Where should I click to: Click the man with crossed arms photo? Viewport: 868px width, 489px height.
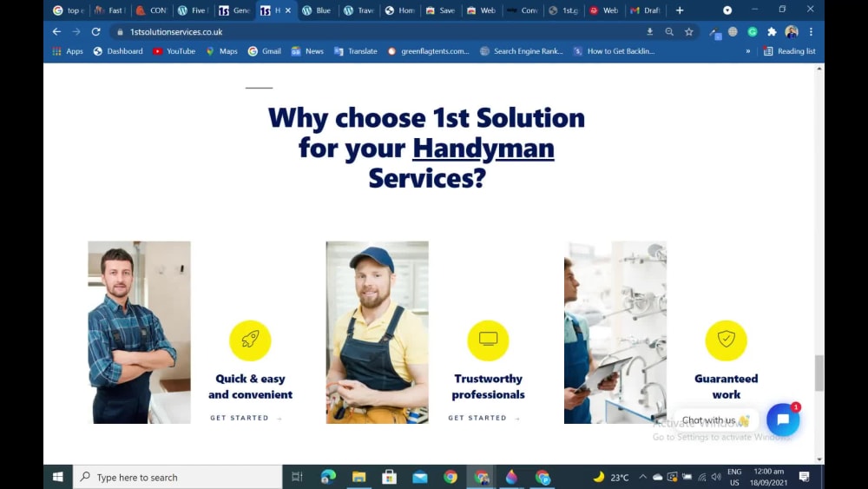tap(139, 333)
